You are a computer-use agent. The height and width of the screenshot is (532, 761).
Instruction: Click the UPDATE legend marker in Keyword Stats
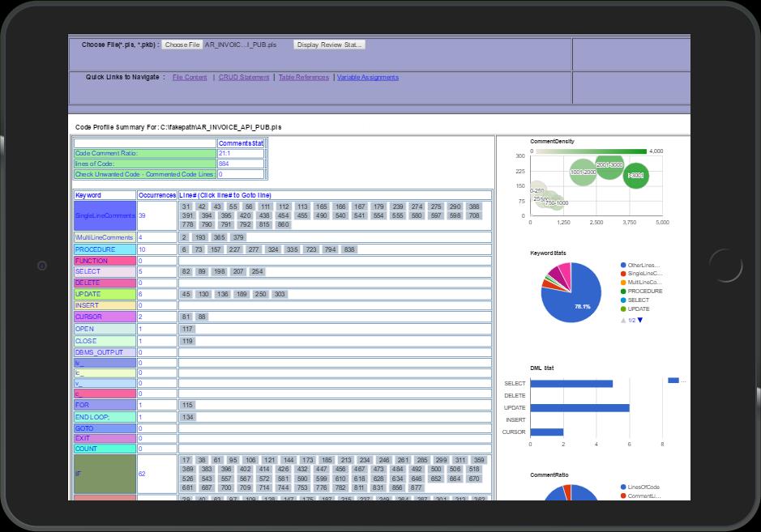click(623, 309)
